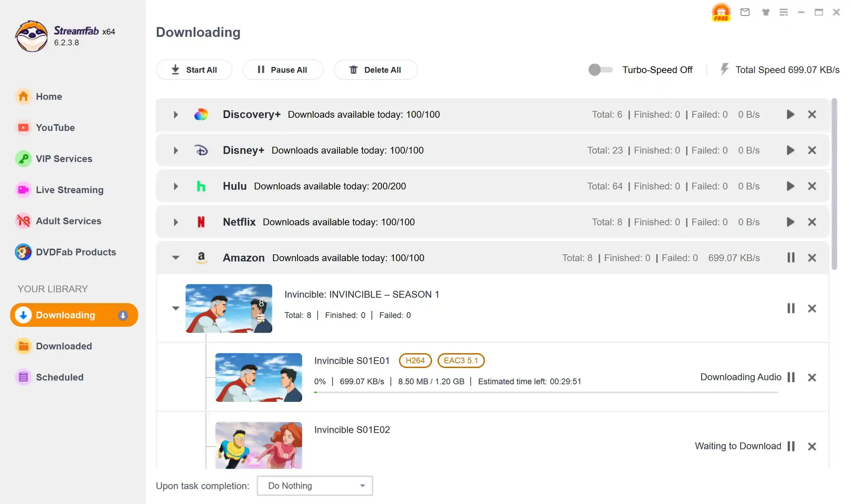Pause Invincible S01E02 waiting task
This screenshot has width=850, height=504.
pyautogui.click(x=791, y=446)
